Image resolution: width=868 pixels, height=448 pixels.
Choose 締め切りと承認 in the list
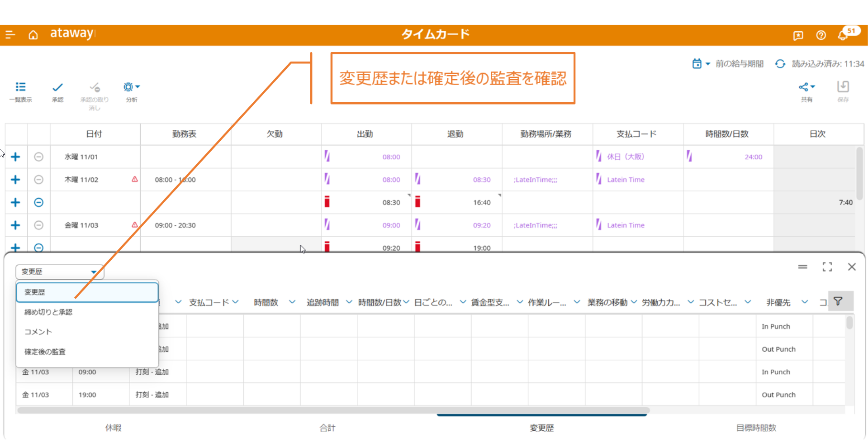click(48, 312)
